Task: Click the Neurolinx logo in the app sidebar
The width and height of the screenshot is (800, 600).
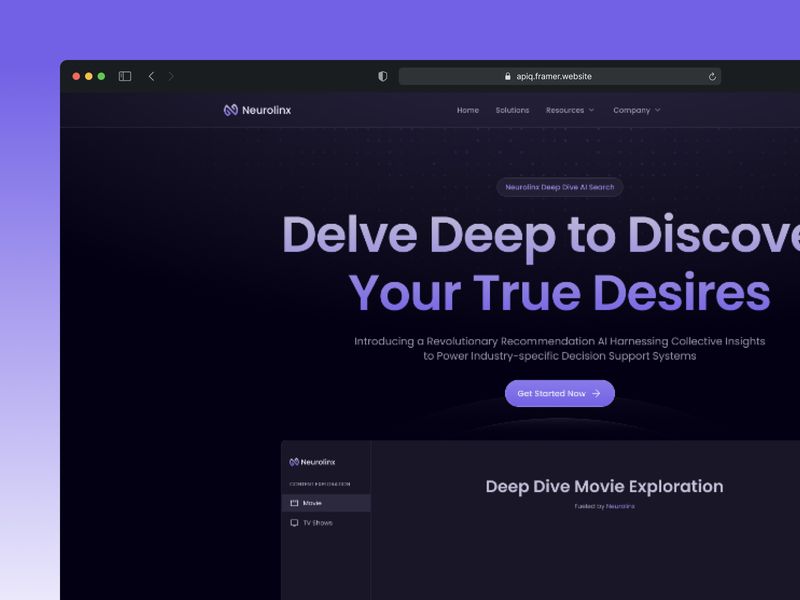Action: point(312,462)
